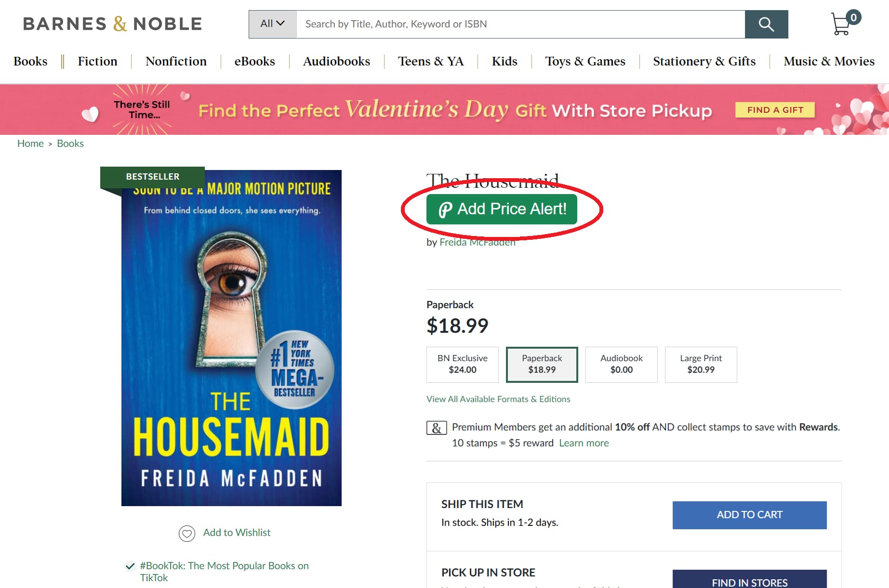
Task: Add The Housemaid to cart
Action: (749, 514)
